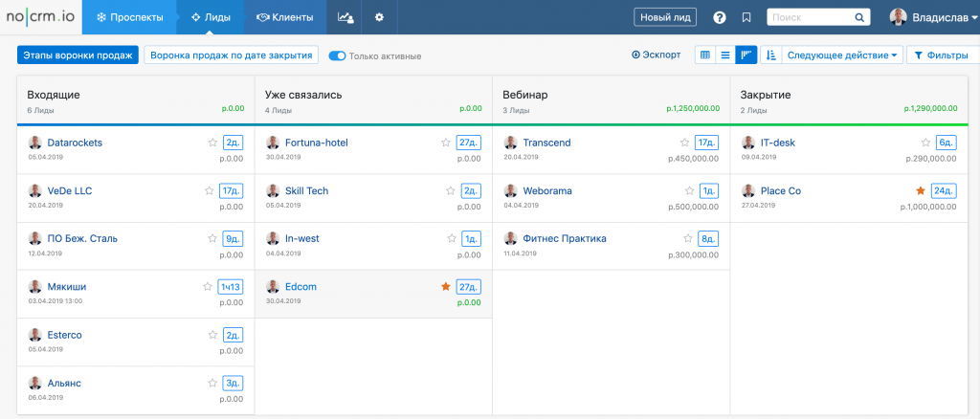Click the nocrm.io logo
980x419 pixels.
coord(40,17)
